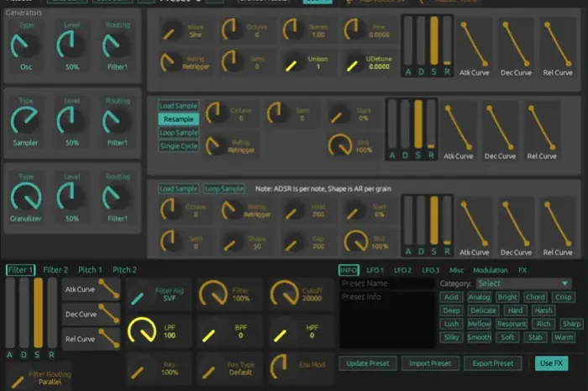Click the Preset Name input field

coord(386,284)
